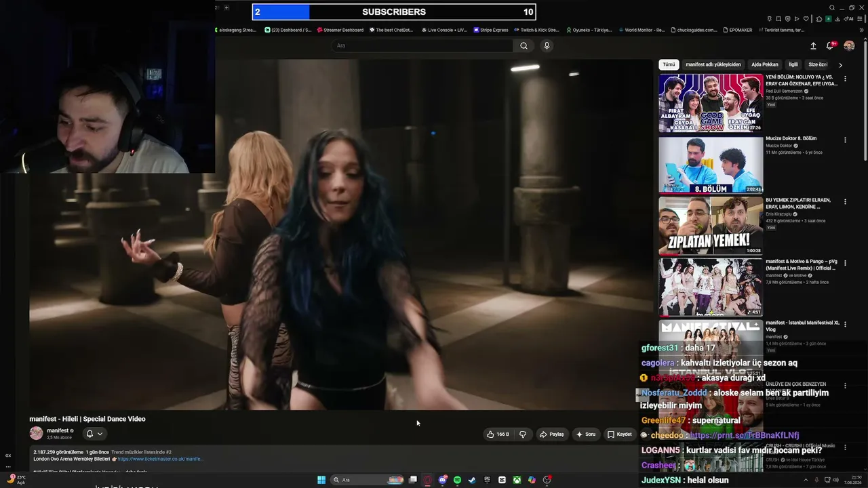Viewport: 868px width, 488px height.
Task: Open the Streamer Dashboard bookmark
Action: 340,30
